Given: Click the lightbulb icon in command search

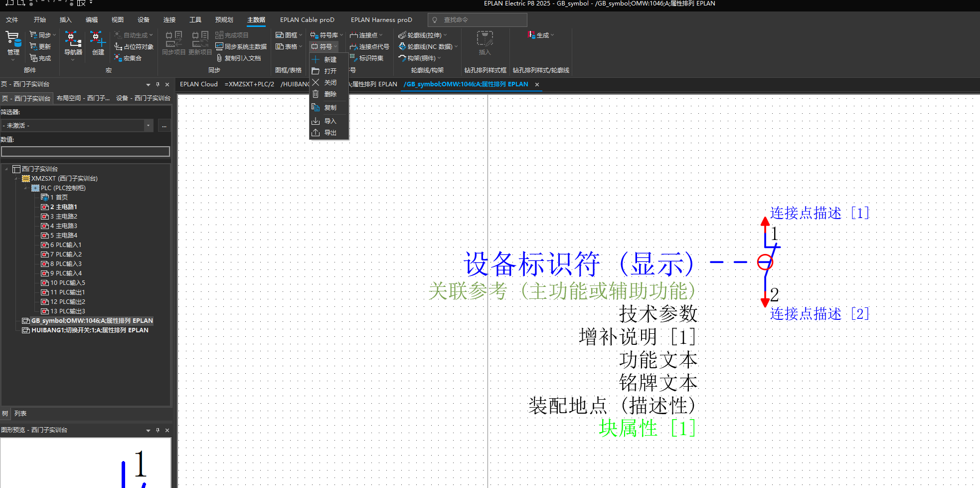Looking at the screenshot, I should tap(435, 20).
